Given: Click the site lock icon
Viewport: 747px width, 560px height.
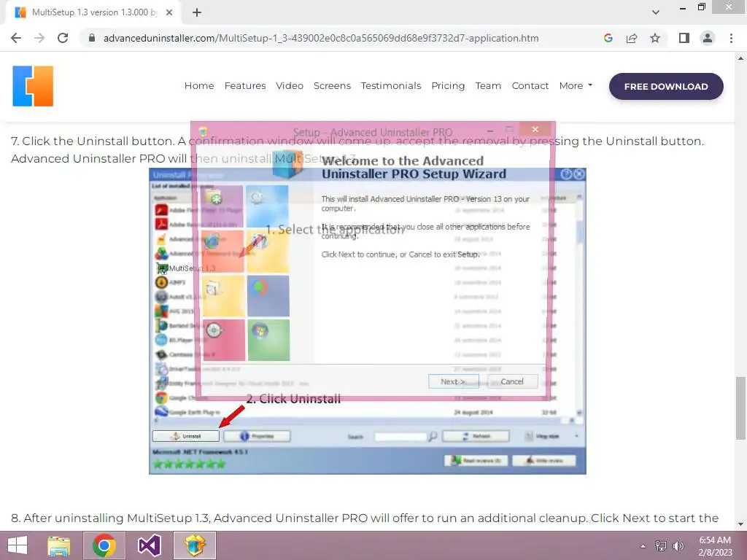Looking at the screenshot, I should click(x=92, y=38).
